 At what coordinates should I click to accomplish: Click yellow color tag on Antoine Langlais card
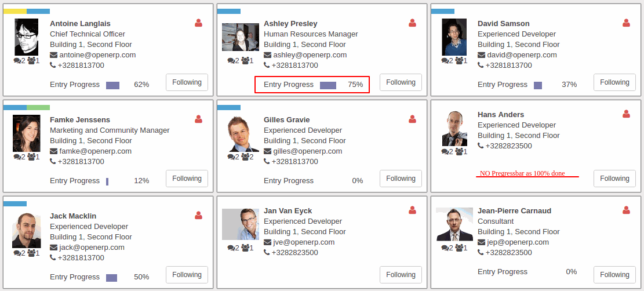(x=15, y=12)
